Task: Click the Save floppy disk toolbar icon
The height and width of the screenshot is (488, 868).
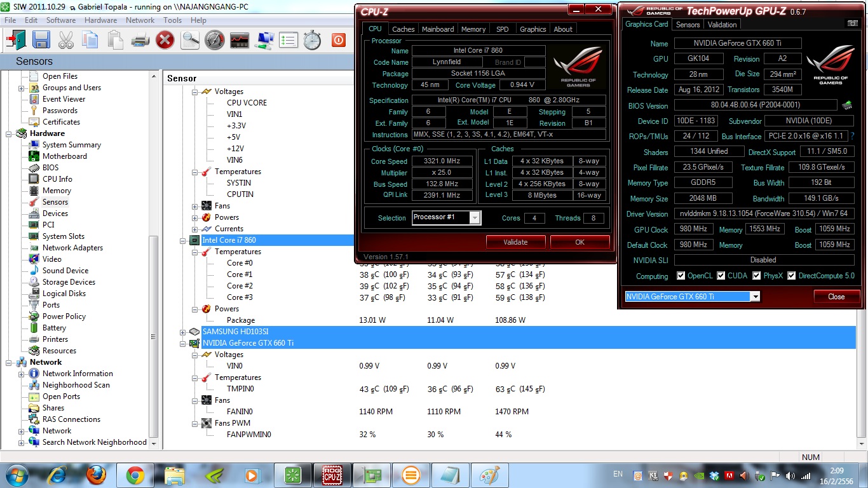Action: [41, 40]
